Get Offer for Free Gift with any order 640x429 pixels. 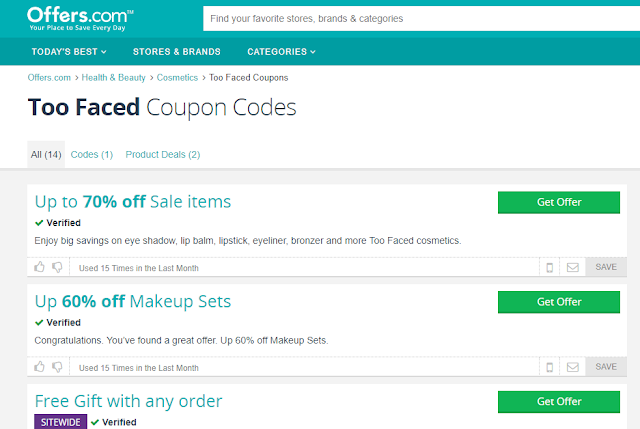(559, 401)
